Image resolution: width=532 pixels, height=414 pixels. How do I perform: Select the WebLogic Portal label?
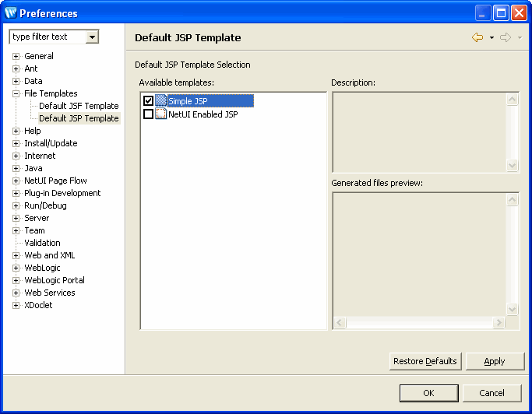55,280
